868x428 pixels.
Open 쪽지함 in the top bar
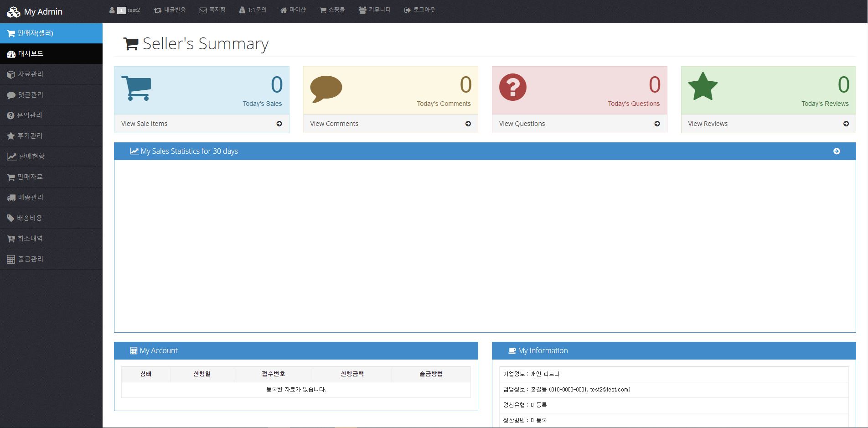point(212,10)
